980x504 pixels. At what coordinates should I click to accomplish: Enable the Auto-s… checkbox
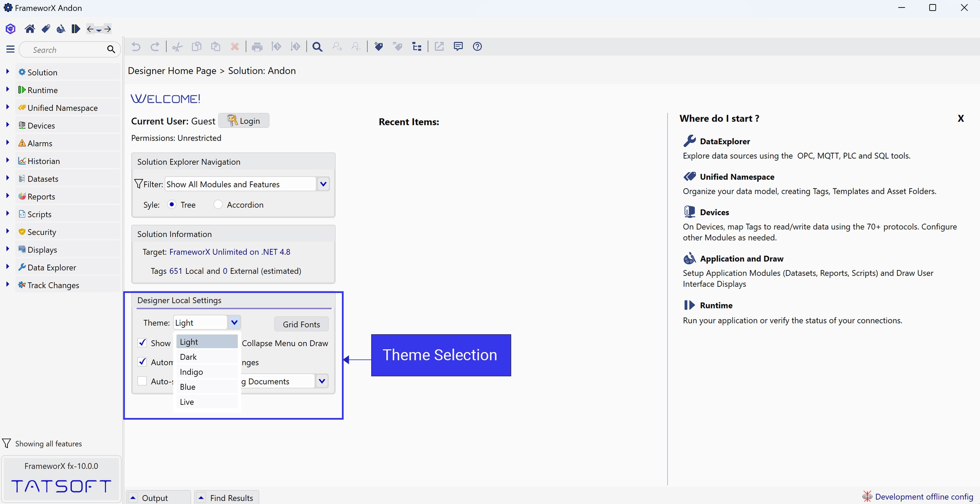click(x=142, y=381)
